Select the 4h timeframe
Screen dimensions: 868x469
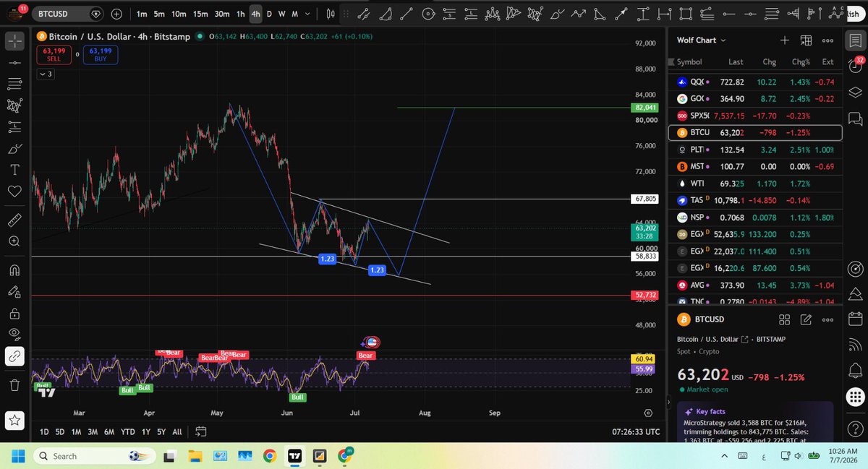255,14
